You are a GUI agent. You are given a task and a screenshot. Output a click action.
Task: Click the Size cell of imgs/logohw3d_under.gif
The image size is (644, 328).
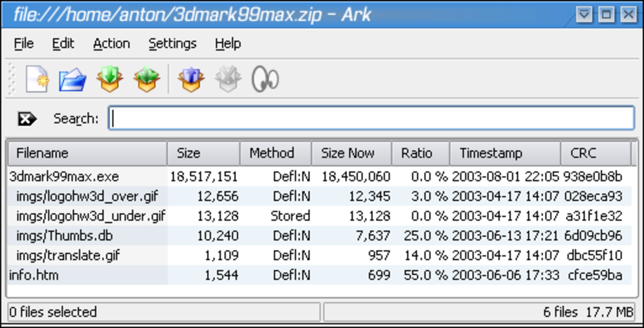click(x=218, y=216)
